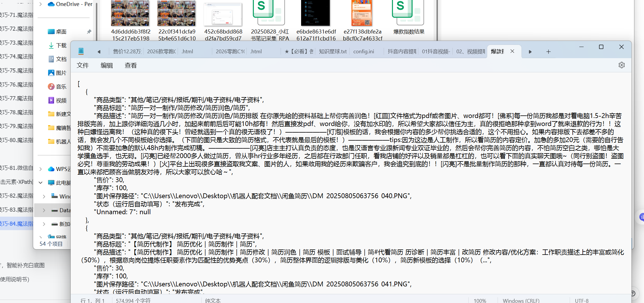Click UTF-8 encoding in status bar
This screenshot has width=644, height=303.
[582, 300]
